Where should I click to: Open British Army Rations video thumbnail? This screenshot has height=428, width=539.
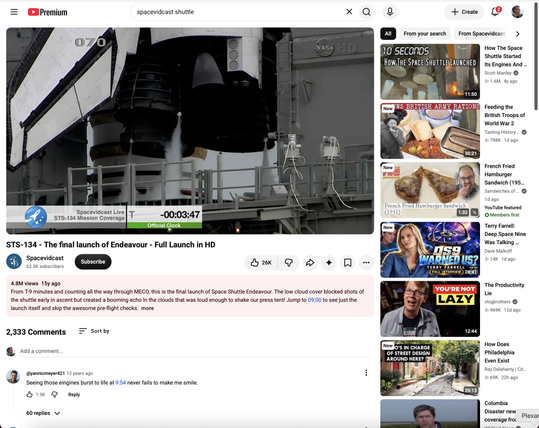pyautogui.click(x=430, y=131)
